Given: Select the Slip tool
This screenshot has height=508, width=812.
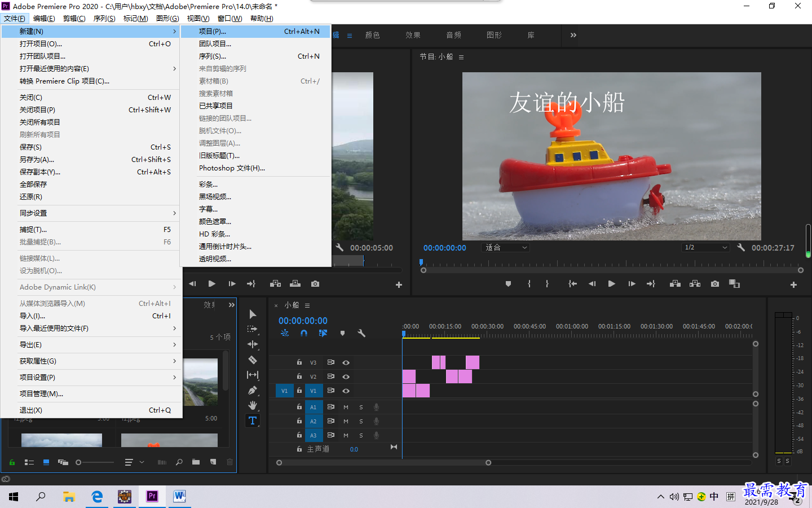Looking at the screenshot, I should tap(253, 375).
